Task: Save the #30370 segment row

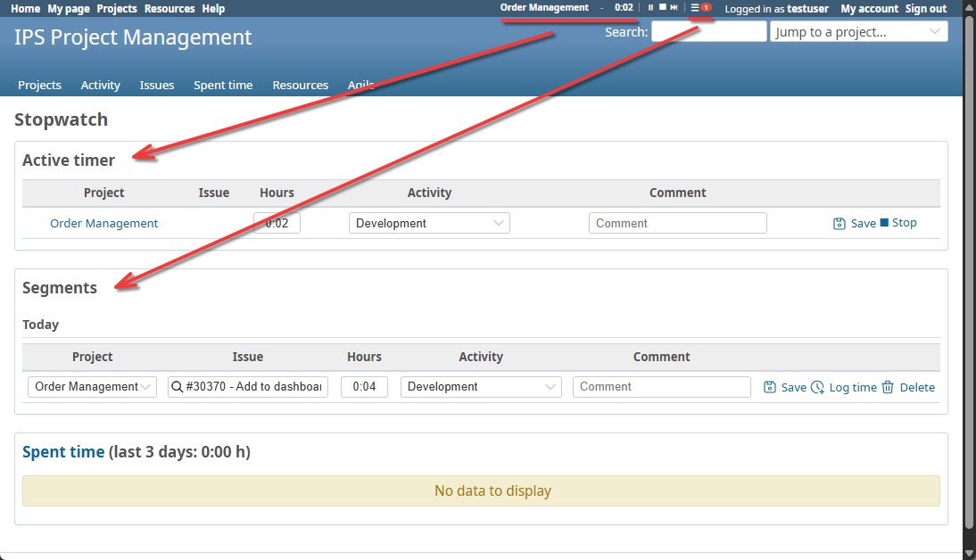Action: tap(785, 387)
